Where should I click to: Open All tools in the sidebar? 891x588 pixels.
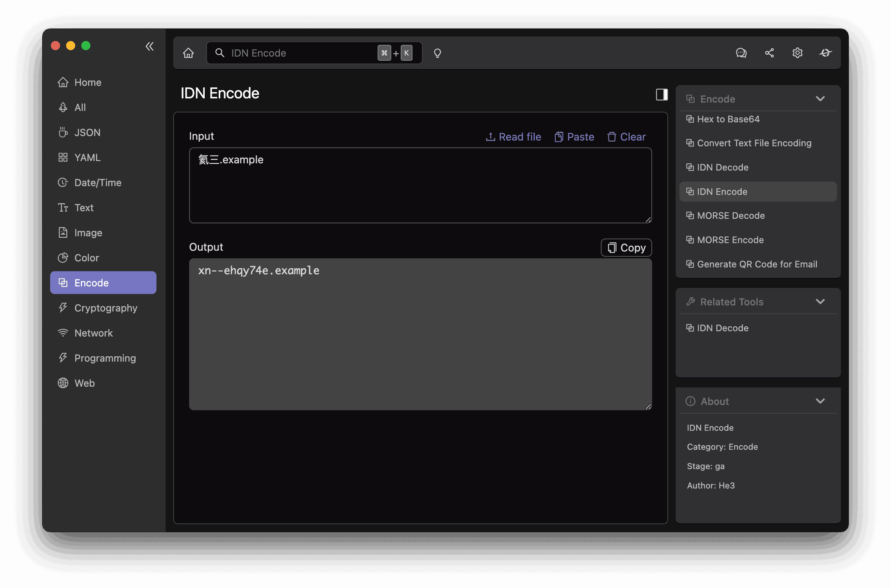103,107
